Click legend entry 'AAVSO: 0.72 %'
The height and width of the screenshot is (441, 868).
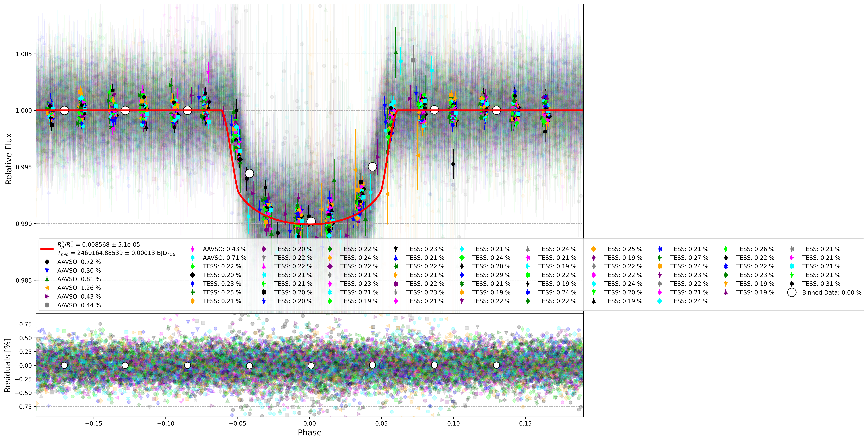point(79,262)
